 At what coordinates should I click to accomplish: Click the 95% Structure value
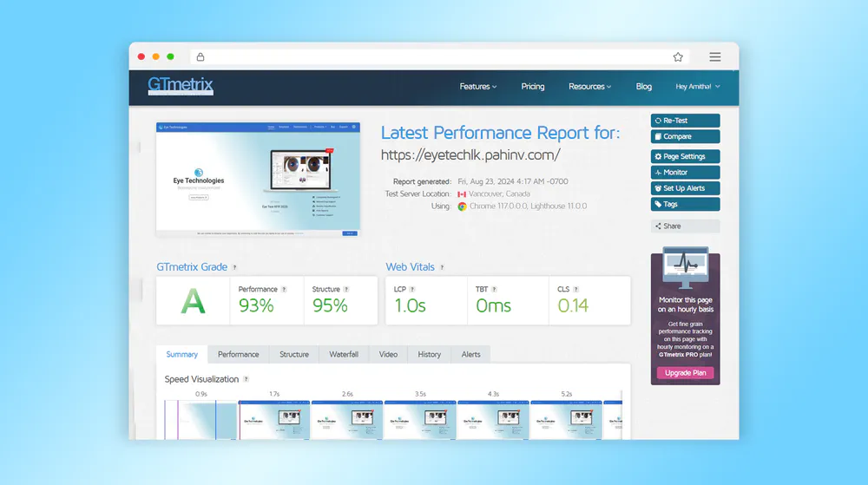(330, 305)
